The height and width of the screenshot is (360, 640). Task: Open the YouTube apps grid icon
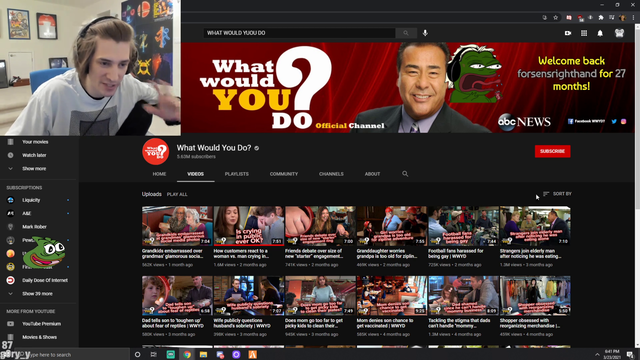pos(584,33)
